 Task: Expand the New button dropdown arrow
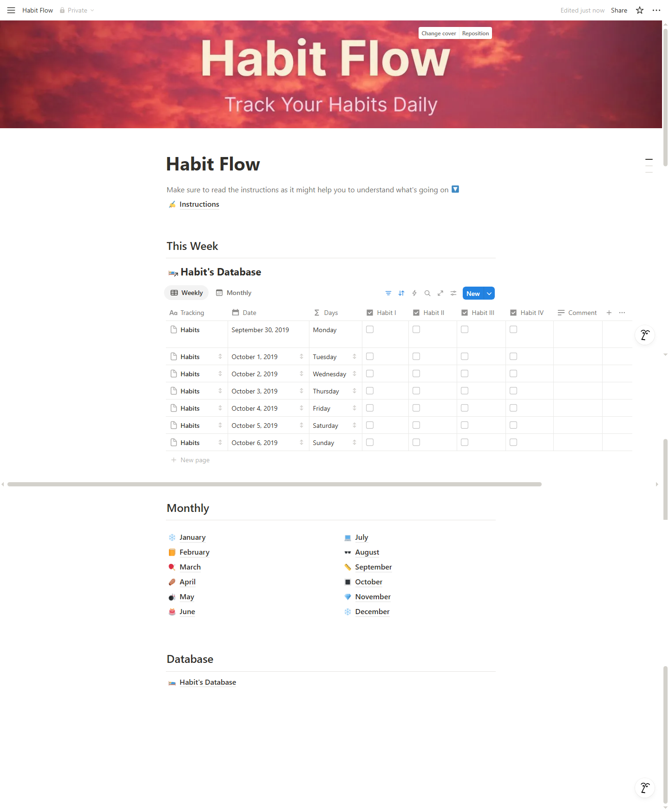click(489, 294)
